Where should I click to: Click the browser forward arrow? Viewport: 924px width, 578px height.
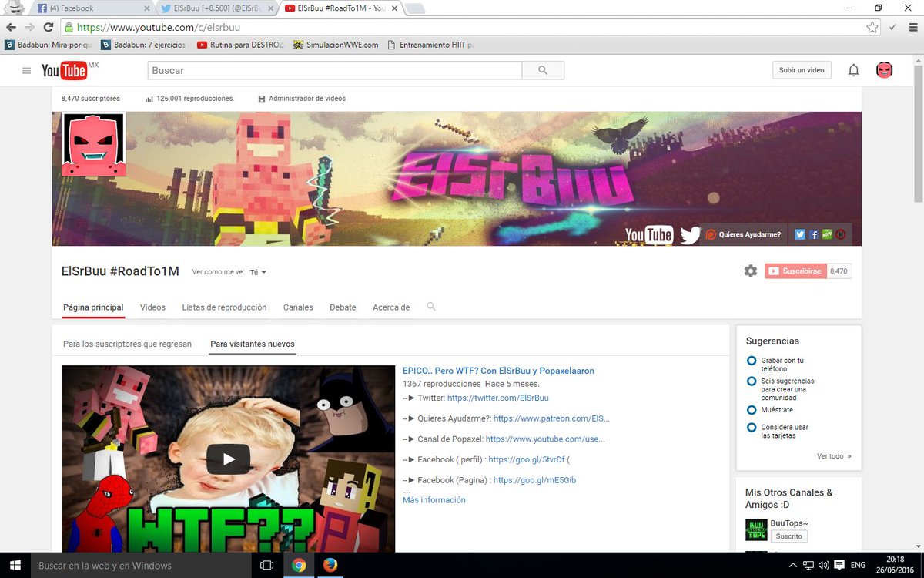29,27
